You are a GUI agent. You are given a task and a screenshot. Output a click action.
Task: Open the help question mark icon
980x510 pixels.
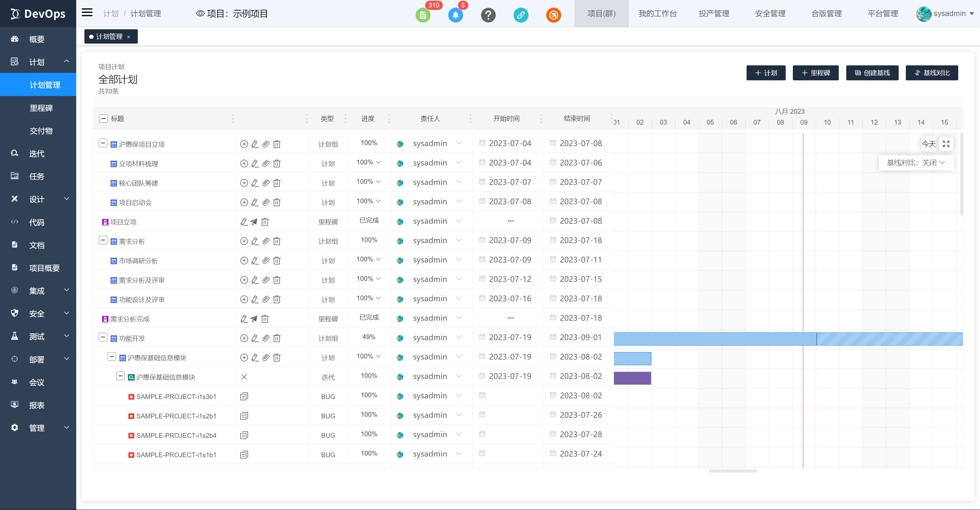tap(488, 15)
